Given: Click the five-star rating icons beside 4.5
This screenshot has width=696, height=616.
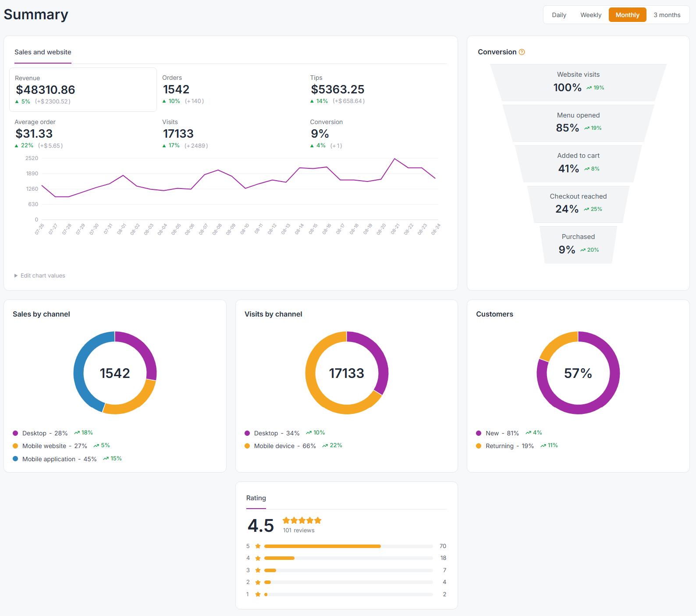Looking at the screenshot, I should tap(302, 520).
